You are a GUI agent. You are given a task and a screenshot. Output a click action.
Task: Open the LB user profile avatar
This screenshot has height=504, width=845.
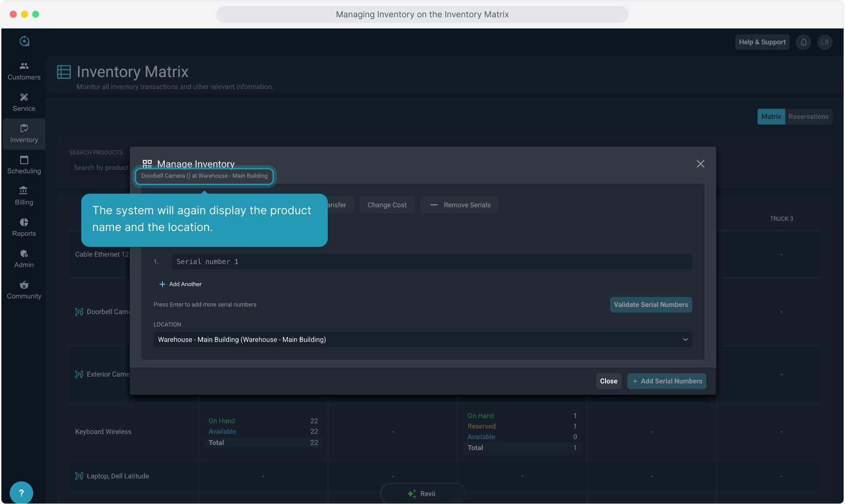tap(825, 42)
